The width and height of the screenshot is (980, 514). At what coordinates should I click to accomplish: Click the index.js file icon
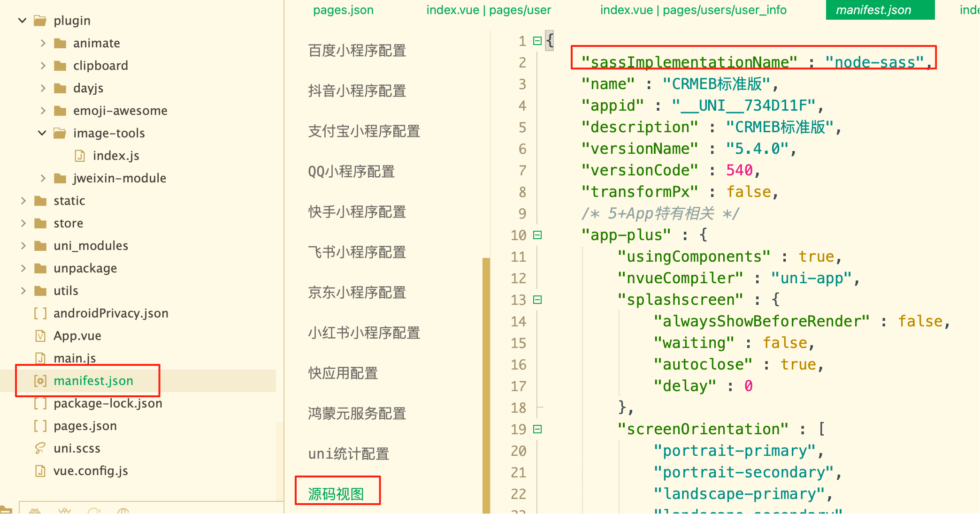tap(80, 156)
